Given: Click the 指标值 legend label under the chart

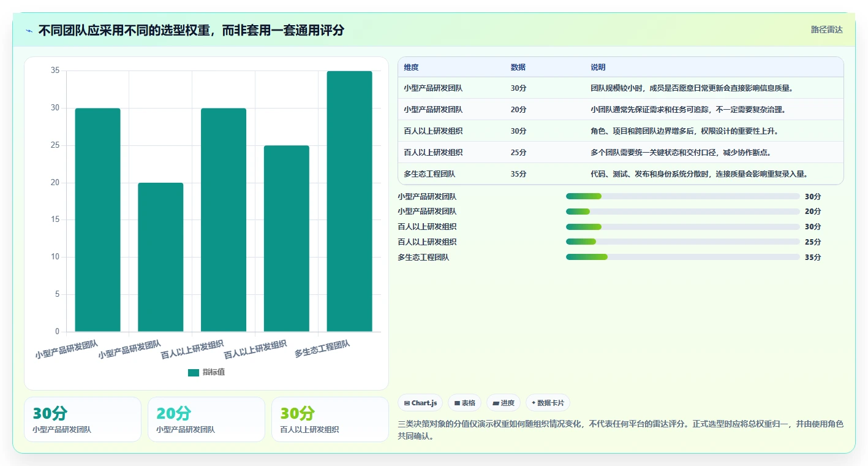Looking at the screenshot, I should coord(214,372).
